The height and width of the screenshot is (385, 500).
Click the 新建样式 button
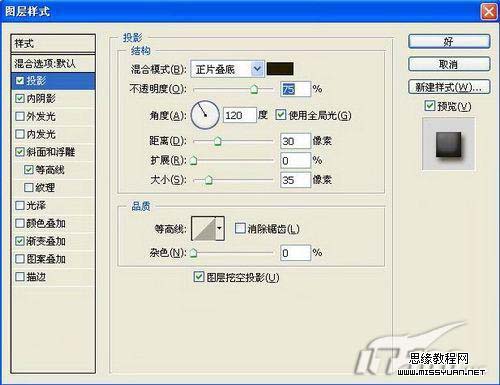coord(449,87)
